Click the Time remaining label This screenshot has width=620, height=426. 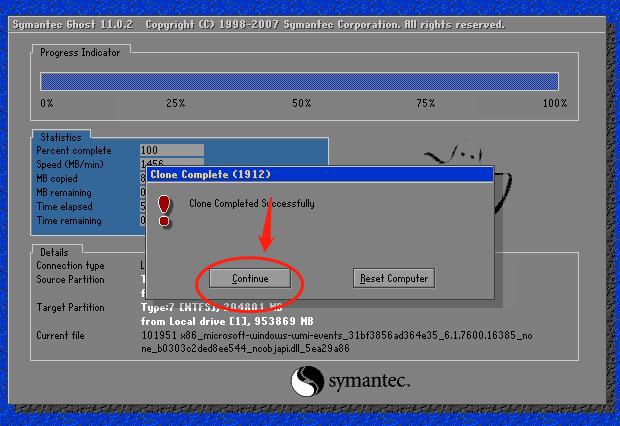[x=69, y=221]
